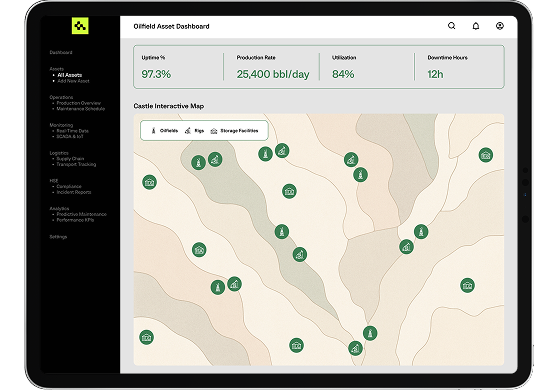560x391 pixels.
Task: Open the Analytics section heading
Action: (59, 209)
